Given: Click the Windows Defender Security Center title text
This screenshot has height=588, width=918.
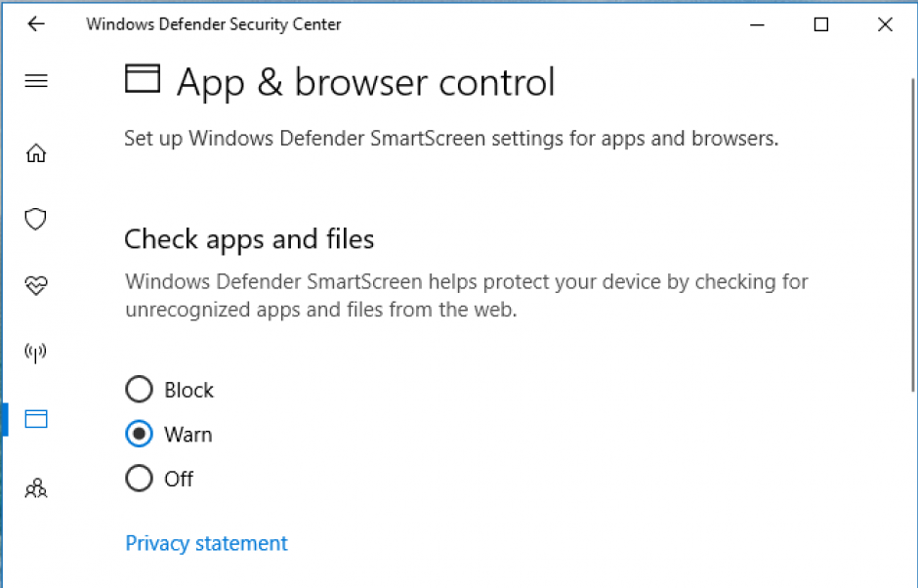Looking at the screenshot, I should click(x=213, y=23).
